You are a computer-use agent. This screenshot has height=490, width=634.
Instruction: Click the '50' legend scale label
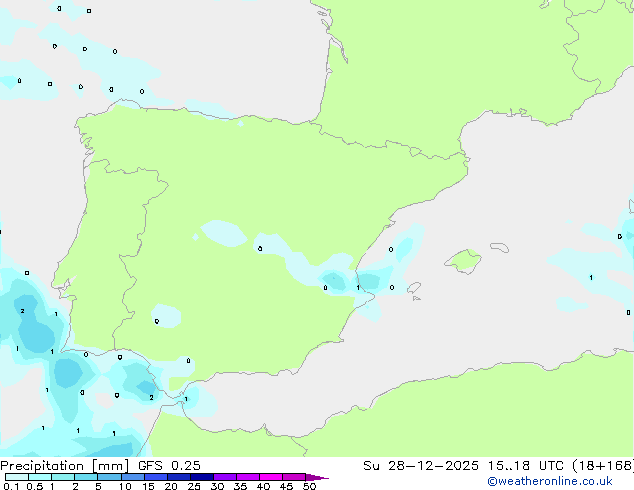pos(309,486)
